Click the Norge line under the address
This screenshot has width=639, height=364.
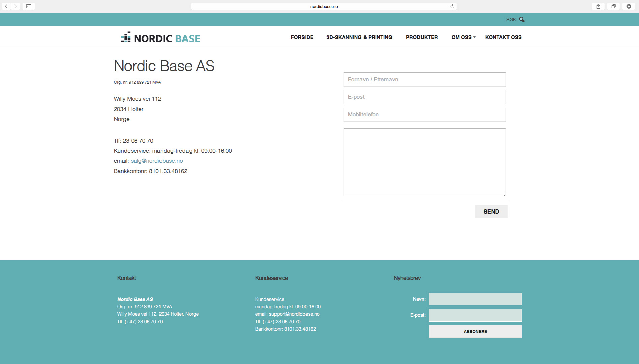pyautogui.click(x=122, y=119)
